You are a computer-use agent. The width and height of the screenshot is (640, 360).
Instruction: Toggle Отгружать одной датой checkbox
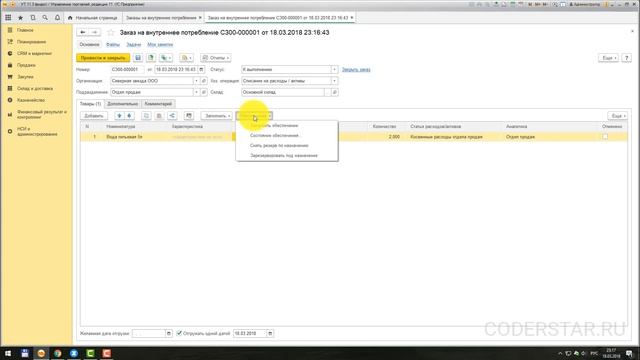(179, 333)
